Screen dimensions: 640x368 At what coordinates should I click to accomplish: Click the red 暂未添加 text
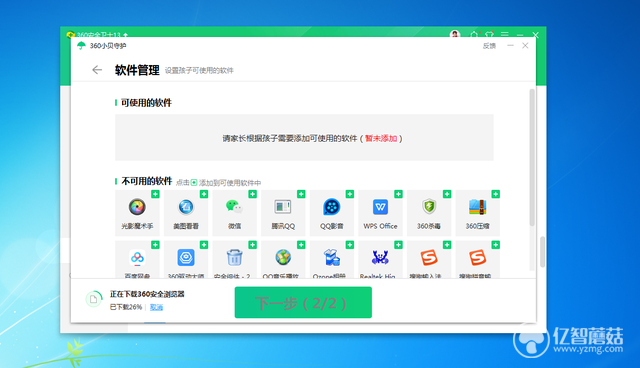[x=381, y=138]
